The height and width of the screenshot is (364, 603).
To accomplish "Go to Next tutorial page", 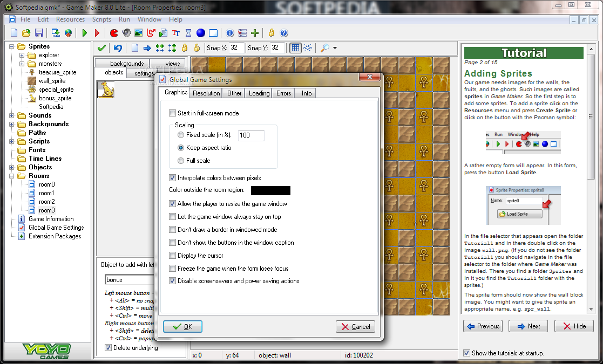I will click(529, 326).
